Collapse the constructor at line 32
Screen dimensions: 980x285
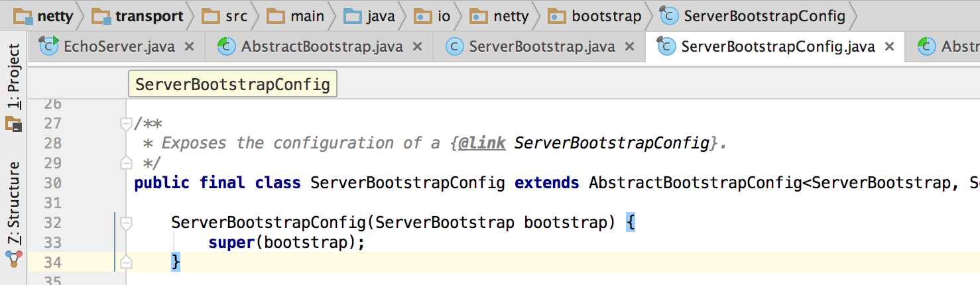tap(126, 223)
